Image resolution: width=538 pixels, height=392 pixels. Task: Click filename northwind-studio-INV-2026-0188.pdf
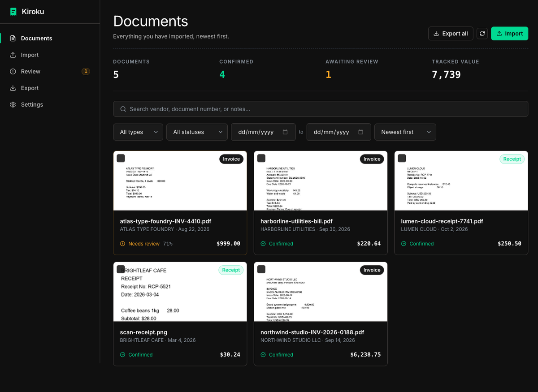click(312, 332)
